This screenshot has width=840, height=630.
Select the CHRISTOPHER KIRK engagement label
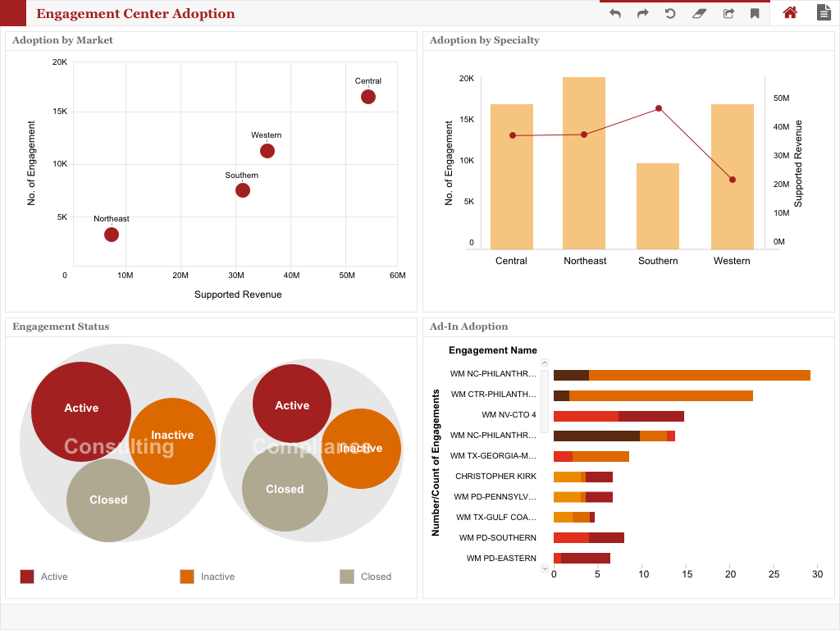[x=496, y=477]
